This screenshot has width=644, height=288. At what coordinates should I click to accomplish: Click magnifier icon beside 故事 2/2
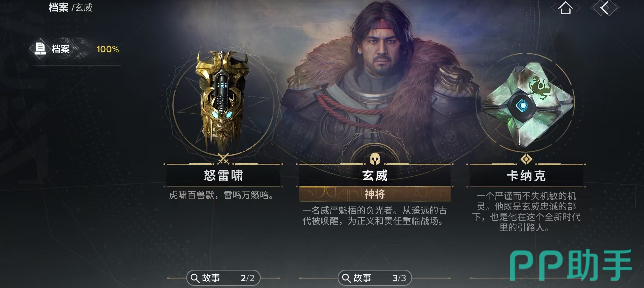point(195,278)
